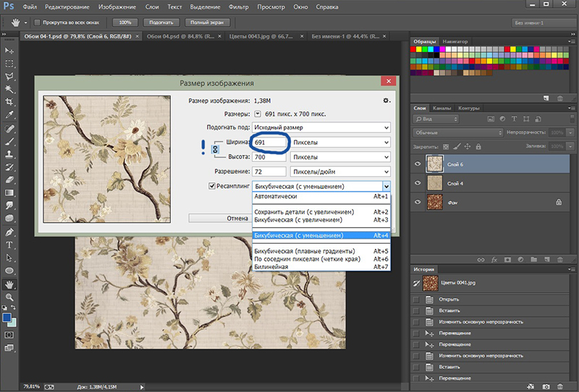Select the Pen tool
This screenshot has height=392, width=579.
(9, 232)
